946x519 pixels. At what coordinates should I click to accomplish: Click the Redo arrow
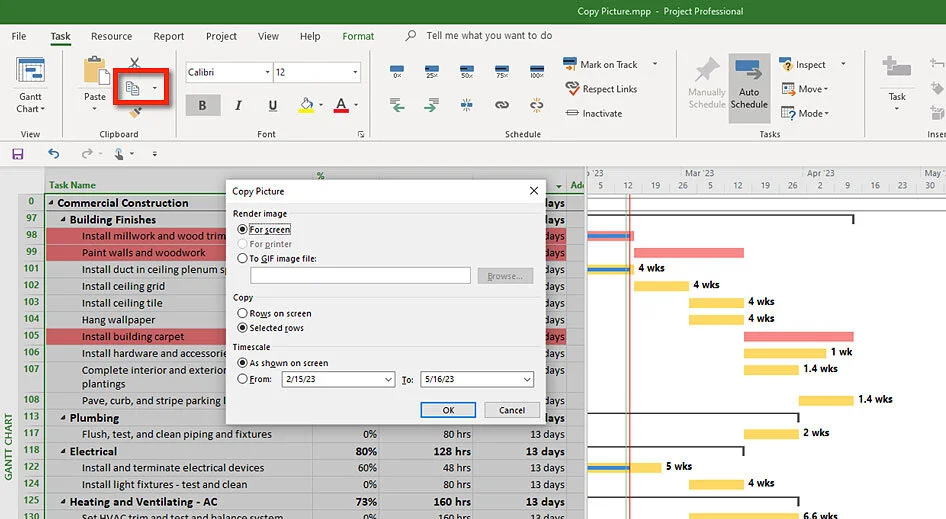point(87,154)
